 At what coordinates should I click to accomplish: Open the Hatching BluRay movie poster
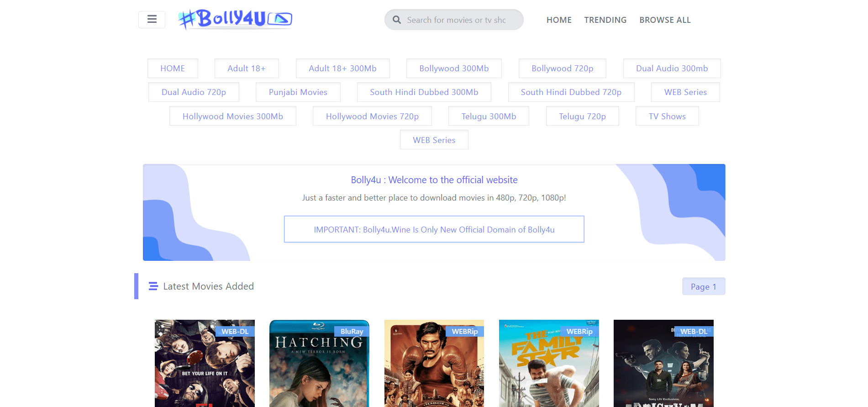point(319,363)
